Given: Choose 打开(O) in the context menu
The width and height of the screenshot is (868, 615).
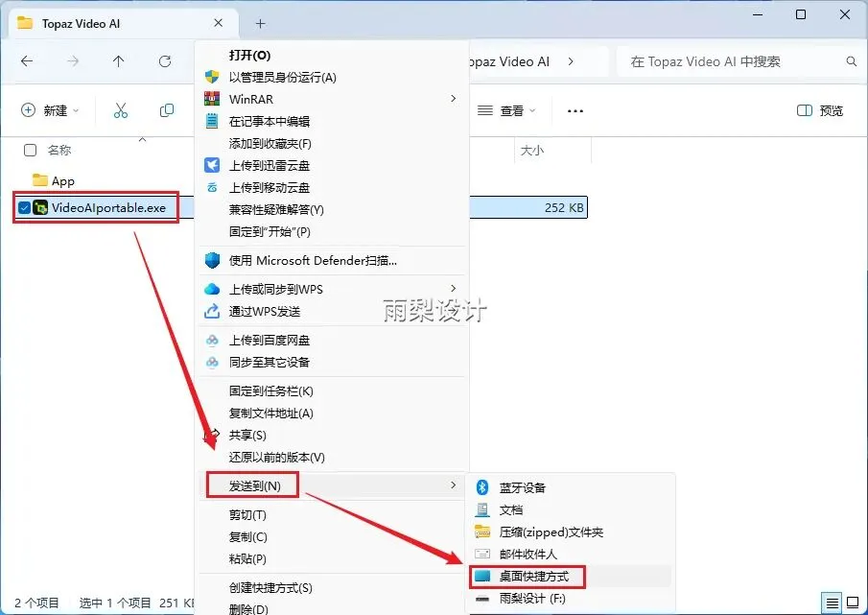Looking at the screenshot, I should [332, 56].
